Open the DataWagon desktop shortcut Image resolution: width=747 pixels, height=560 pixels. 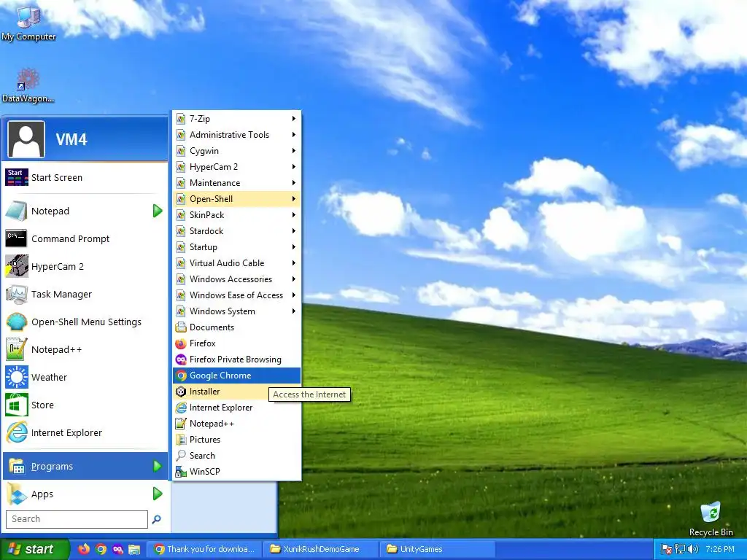coord(28,86)
